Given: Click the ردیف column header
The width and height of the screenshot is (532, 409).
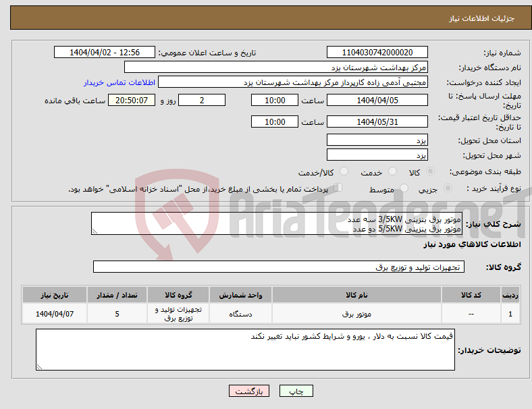Looking at the screenshot, I should tap(510, 295).
